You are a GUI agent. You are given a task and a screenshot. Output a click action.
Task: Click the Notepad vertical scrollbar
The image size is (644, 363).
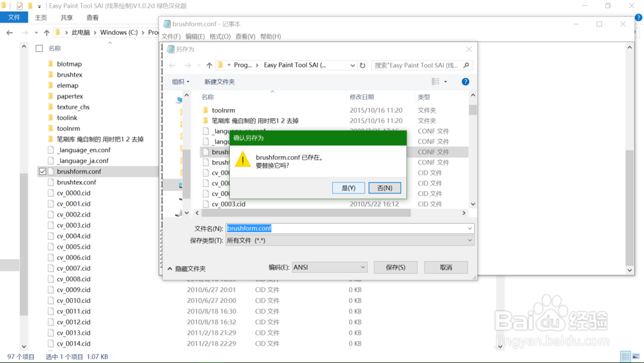630,208
